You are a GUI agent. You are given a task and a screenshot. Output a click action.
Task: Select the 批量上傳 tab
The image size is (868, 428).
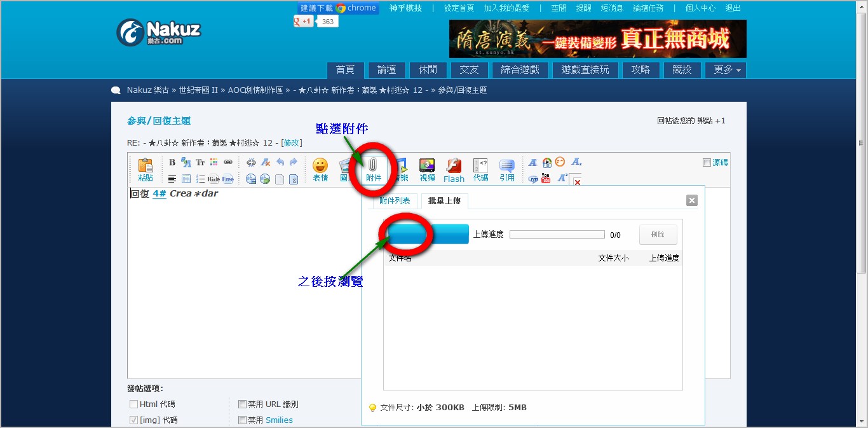[x=444, y=202]
